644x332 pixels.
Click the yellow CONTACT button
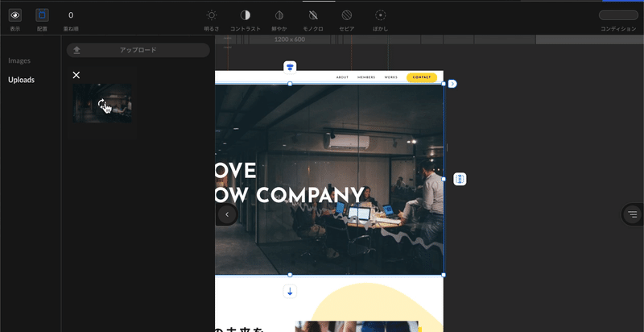422,77
